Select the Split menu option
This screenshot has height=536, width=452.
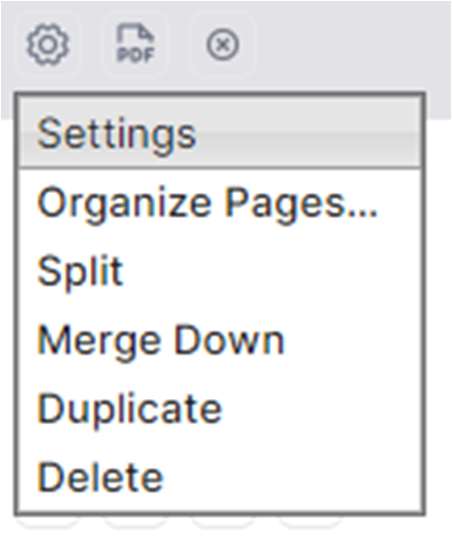[x=219, y=272]
